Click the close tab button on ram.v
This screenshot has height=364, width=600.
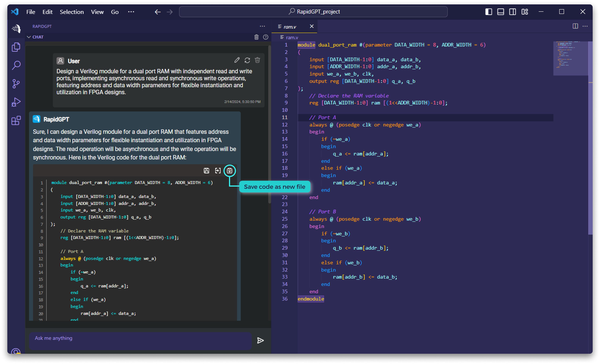(x=311, y=26)
